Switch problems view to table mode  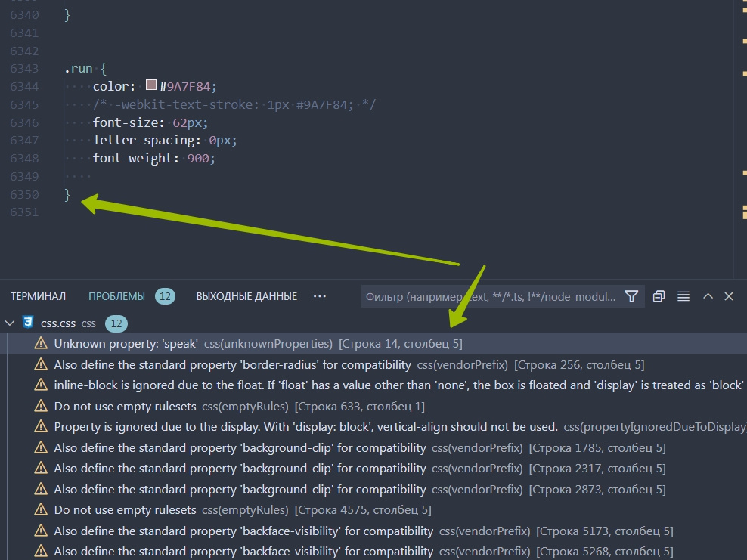683,296
